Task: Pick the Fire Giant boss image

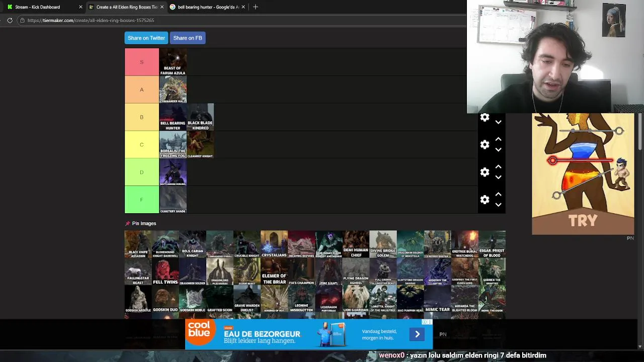Action: [329, 271]
